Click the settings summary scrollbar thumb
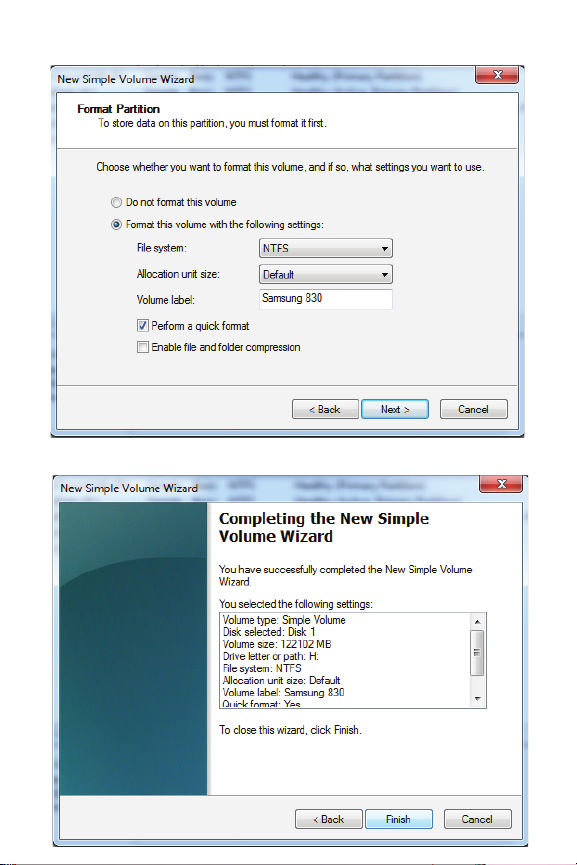 pos(478,653)
